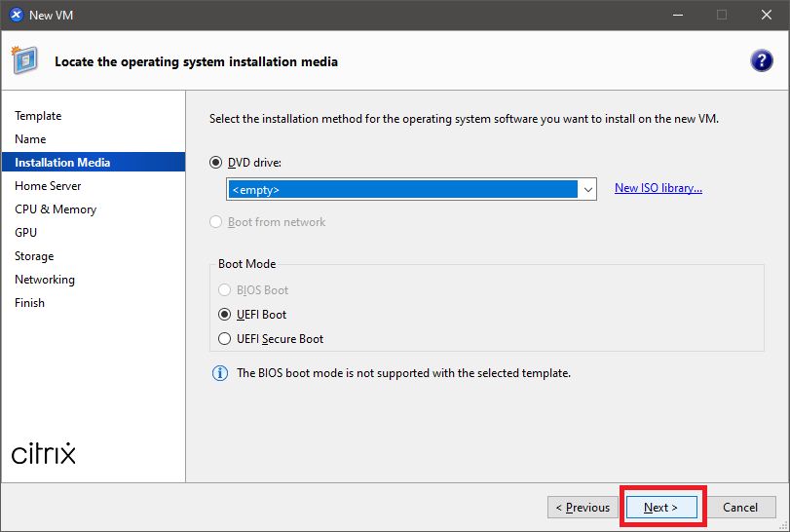
Task: Open the DVD drive dropdown list
Action: (586, 189)
